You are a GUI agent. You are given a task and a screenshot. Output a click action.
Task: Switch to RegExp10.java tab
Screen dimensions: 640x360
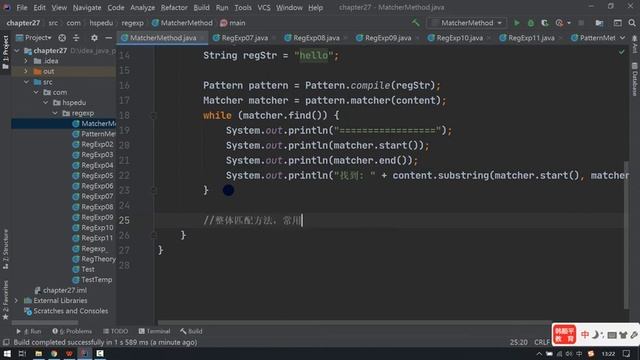[459, 38]
